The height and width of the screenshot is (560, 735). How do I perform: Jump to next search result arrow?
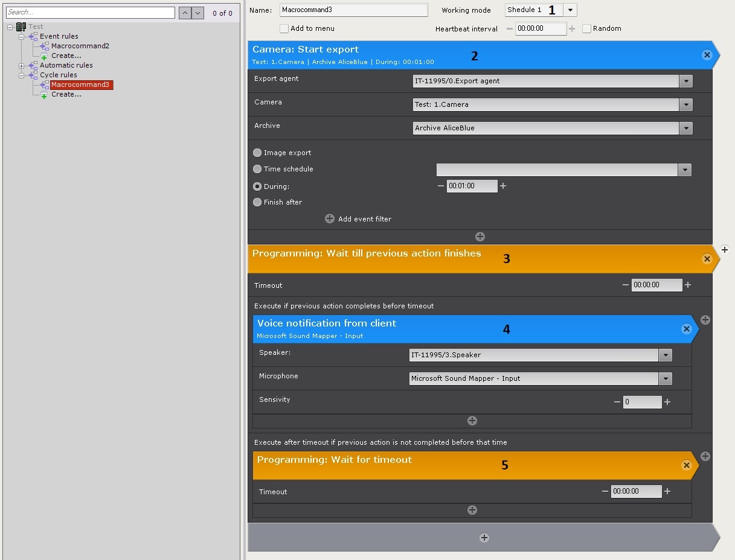click(x=197, y=13)
